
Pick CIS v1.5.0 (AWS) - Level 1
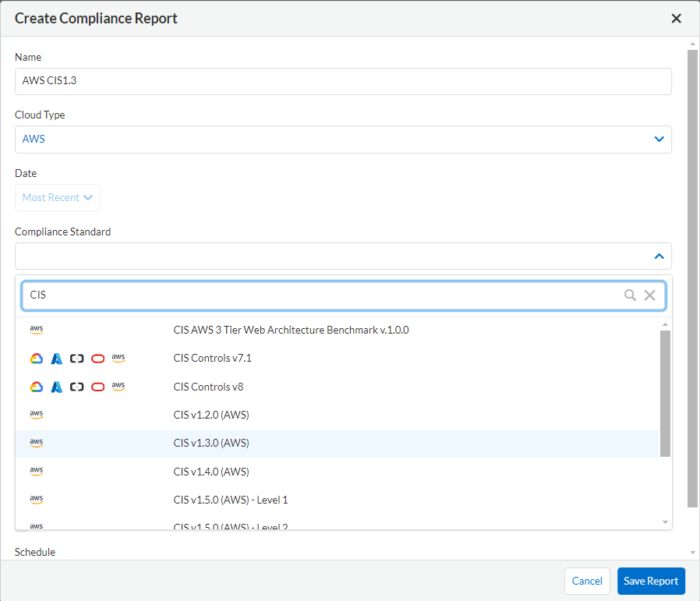pos(337,500)
